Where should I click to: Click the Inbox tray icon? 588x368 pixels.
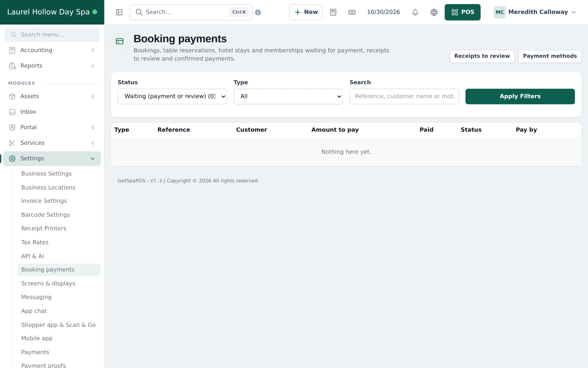click(x=12, y=112)
